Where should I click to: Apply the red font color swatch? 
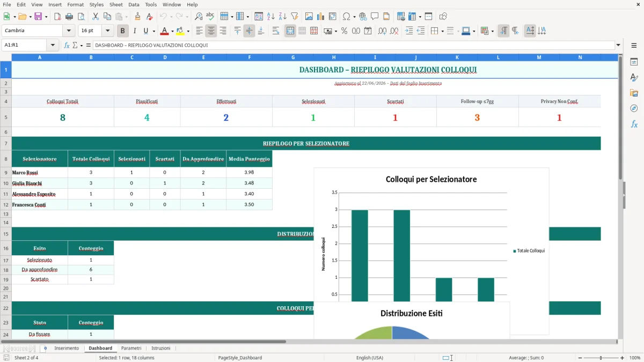[x=164, y=31]
